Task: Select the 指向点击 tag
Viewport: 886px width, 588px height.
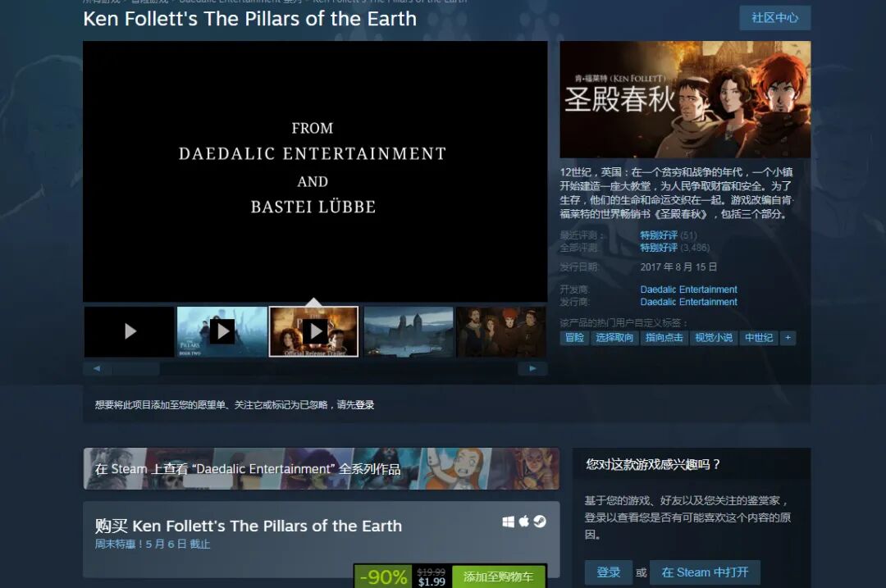Action: pos(664,338)
